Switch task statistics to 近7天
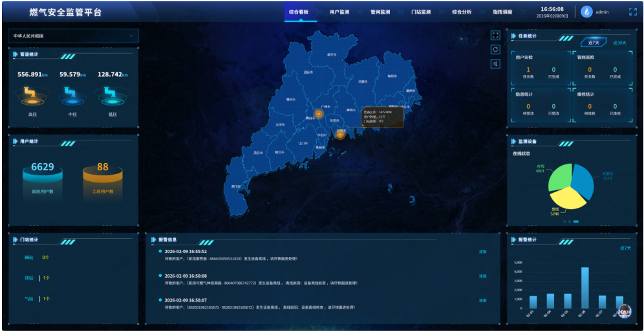Image resolution: width=644 pixels, height=332 pixels. [594, 43]
